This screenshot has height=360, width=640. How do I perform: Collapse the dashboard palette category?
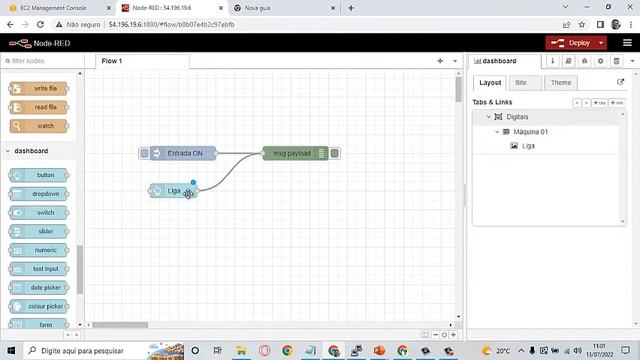click(38, 151)
